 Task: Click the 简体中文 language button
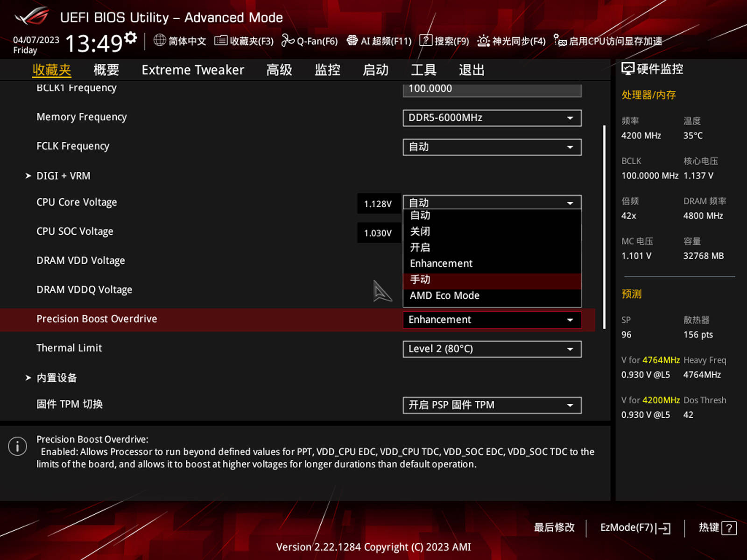pyautogui.click(x=180, y=41)
